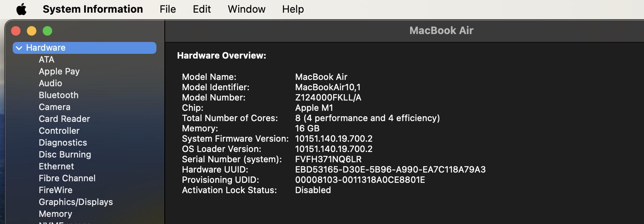This screenshot has width=644, height=224.
Task: Click the model number Z124000FKLL/A
Action: coord(328,98)
